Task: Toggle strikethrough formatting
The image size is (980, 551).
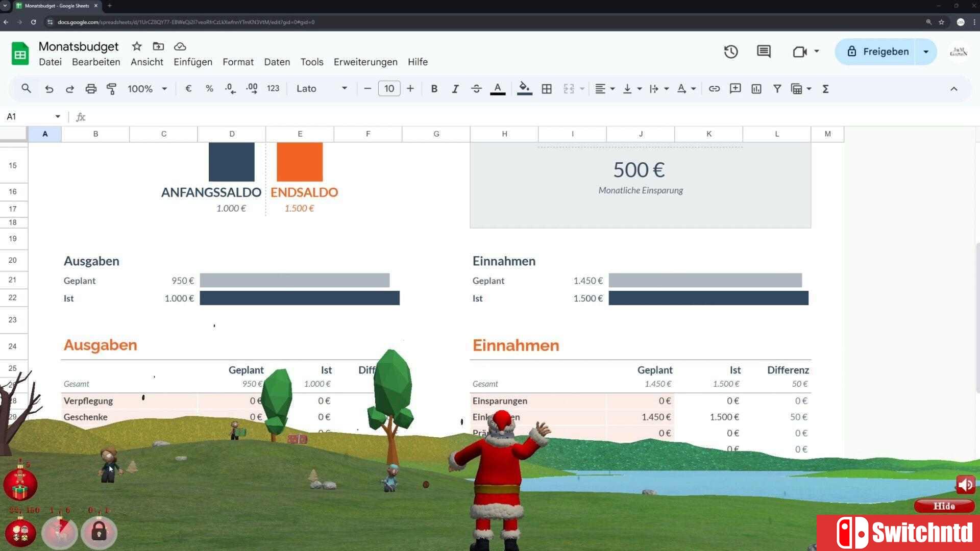Action: point(476,89)
